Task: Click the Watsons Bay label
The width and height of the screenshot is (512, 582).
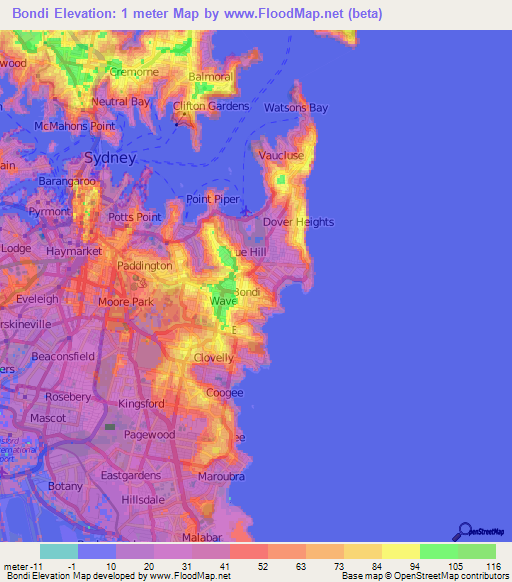Action: coord(296,108)
